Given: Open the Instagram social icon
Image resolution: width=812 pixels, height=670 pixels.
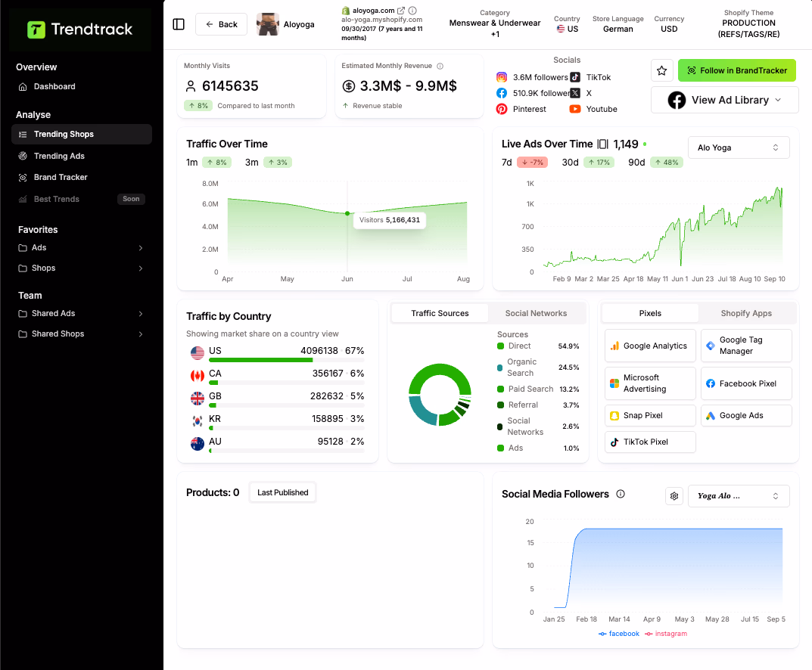Looking at the screenshot, I should click(502, 77).
